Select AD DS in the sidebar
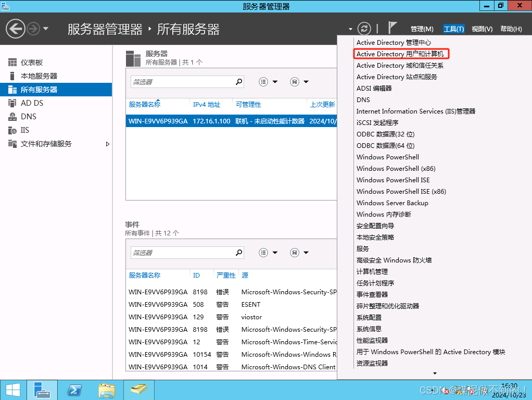The image size is (532, 400). tap(56, 103)
